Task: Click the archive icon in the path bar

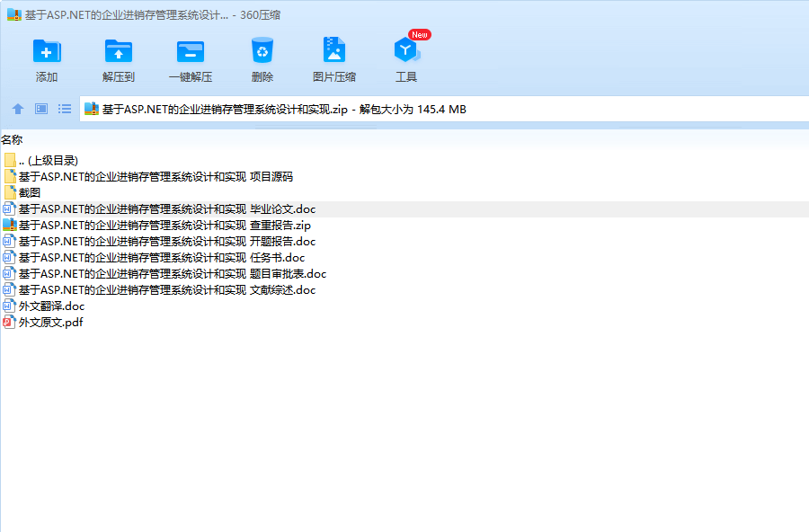Action: coord(92,109)
